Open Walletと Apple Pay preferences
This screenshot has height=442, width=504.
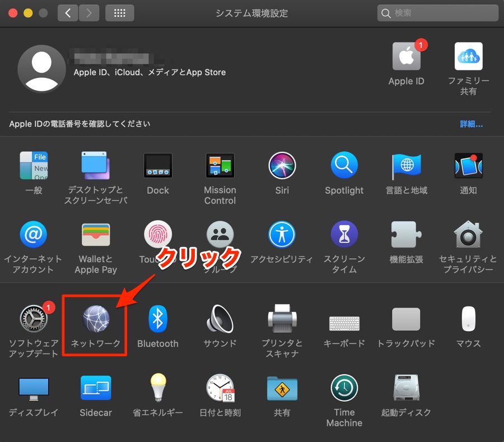point(96,235)
